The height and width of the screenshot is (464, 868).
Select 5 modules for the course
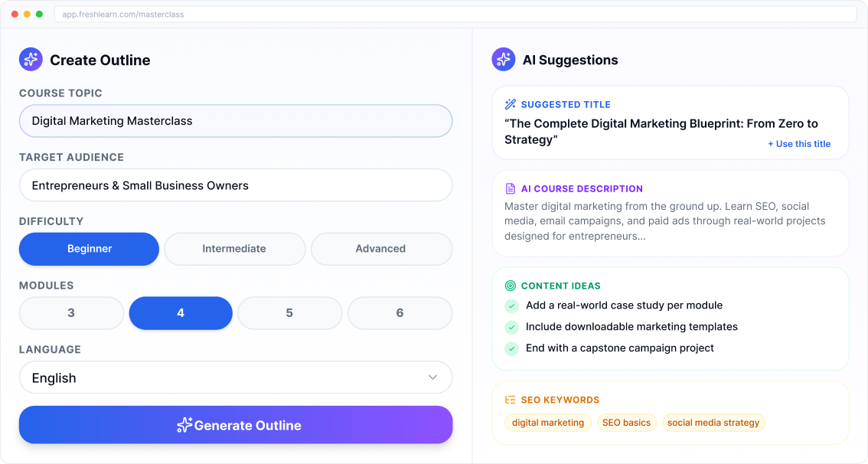pos(289,313)
